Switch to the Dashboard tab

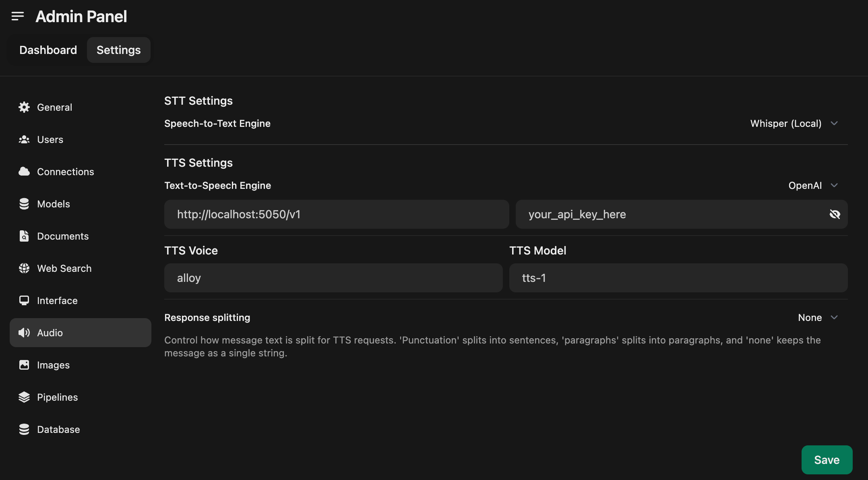(48, 50)
